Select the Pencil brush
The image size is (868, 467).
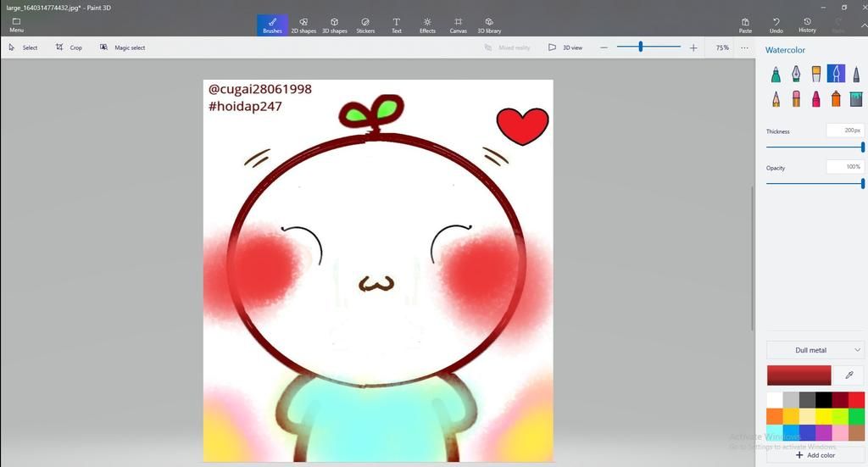(776, 98)
